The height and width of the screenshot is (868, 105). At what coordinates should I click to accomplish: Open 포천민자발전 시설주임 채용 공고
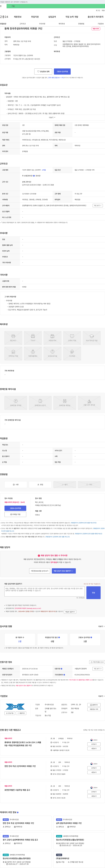(x=17, y=790)
